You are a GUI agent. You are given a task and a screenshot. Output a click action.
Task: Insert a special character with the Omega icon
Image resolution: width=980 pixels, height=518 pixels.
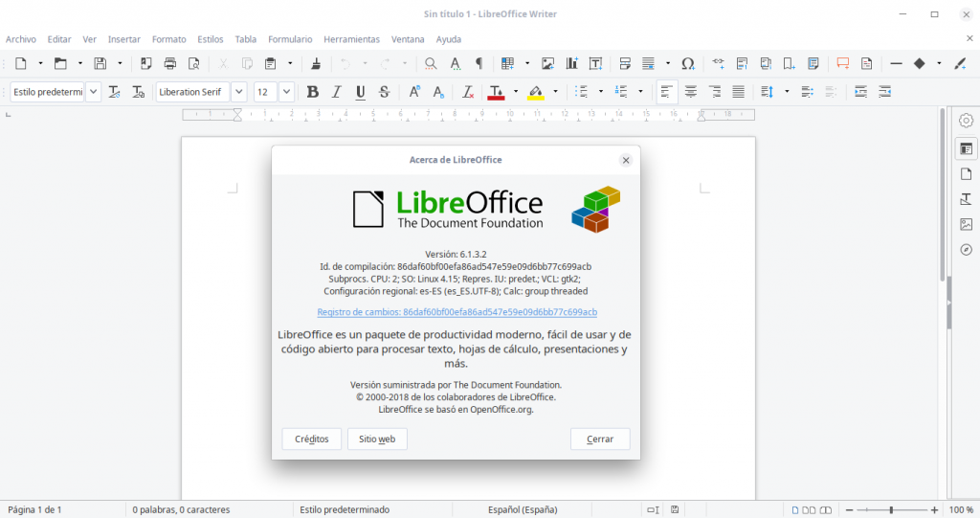(x=688, y=63)
